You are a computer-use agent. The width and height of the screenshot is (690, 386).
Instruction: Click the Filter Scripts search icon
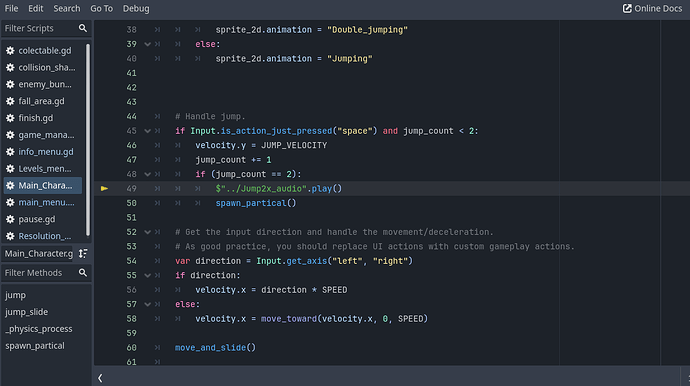click(x=83, y=28)
